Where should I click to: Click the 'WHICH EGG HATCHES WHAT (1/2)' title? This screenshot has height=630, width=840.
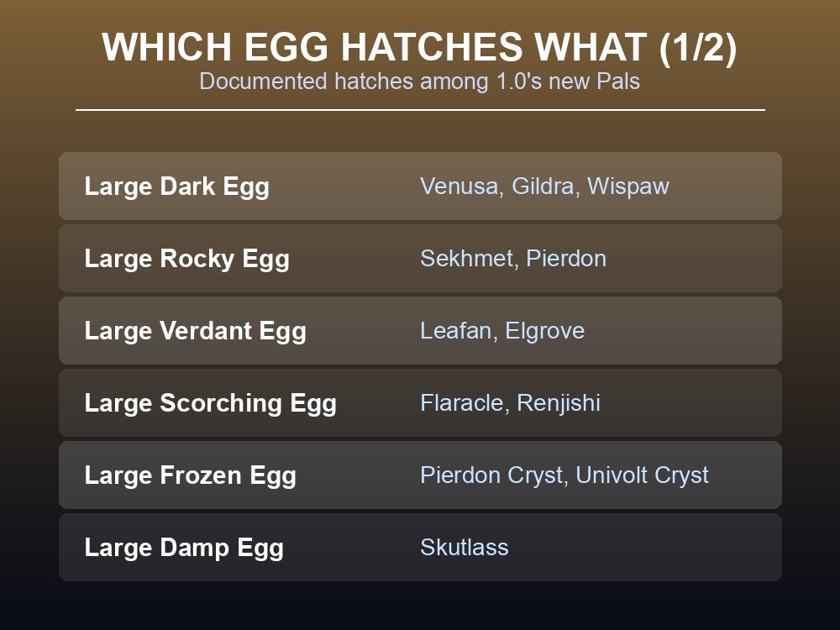tap(419, 48)
